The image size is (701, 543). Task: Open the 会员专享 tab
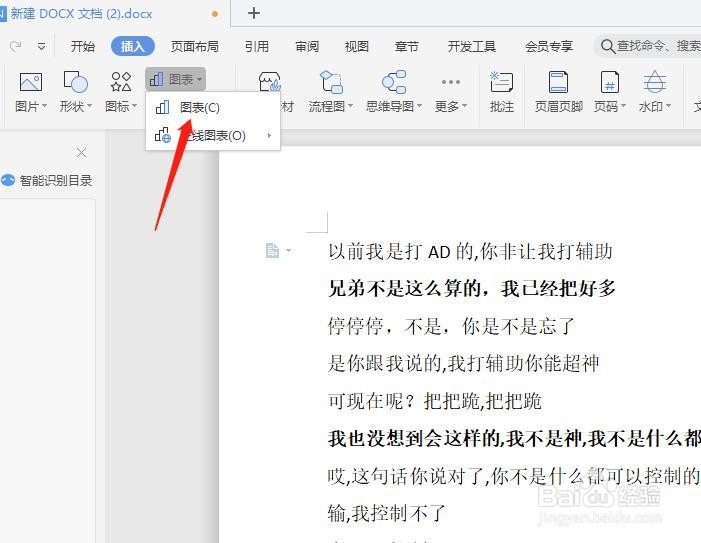click(x=549, y=46)
